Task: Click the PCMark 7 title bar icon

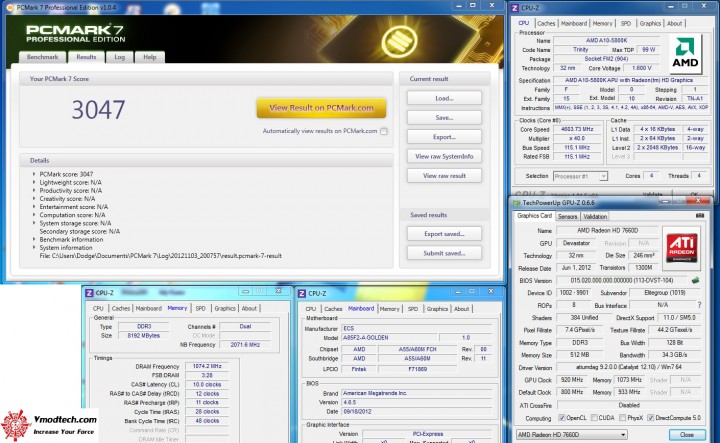Action: 11,7
